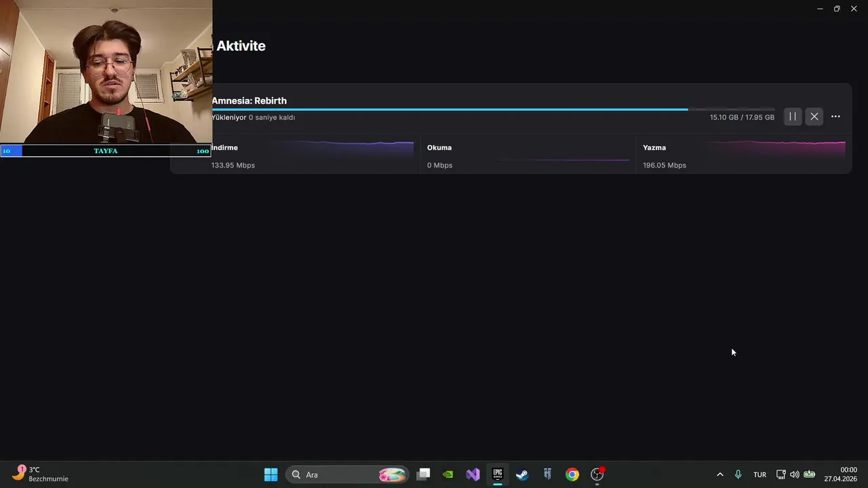Viewport: 868px width, 488px height.
Task: Open the 3°C weather widget
Action: coord(41,474)
